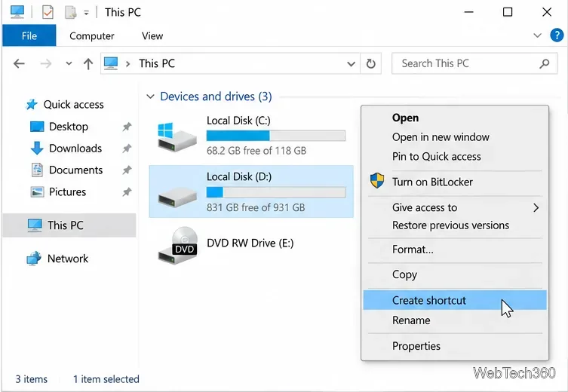
Task: Click the search magnifier icon
Action: 544,64
